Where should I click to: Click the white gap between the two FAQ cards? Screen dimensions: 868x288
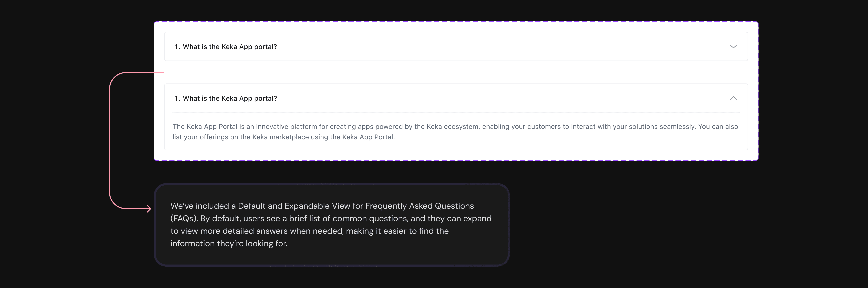pos(456,72)
